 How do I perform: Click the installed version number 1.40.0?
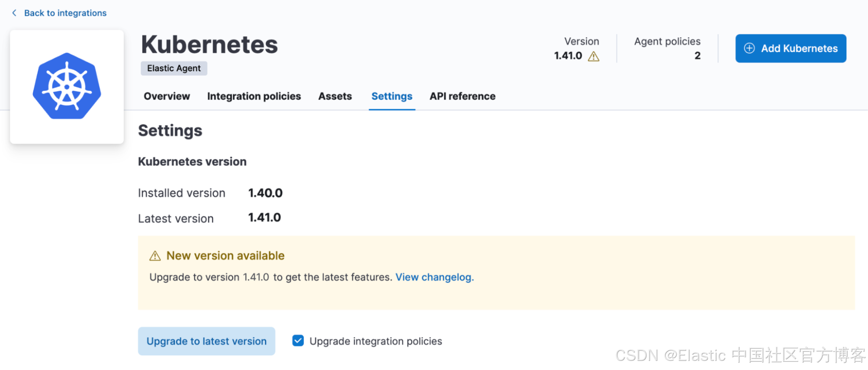click(265, 193)
